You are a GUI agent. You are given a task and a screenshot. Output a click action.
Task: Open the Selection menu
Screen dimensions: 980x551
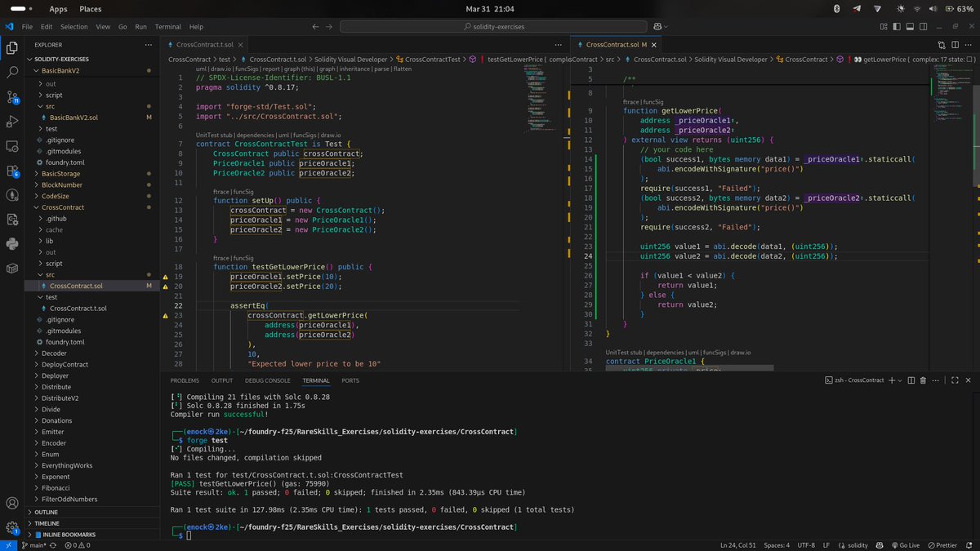[73, 27]
